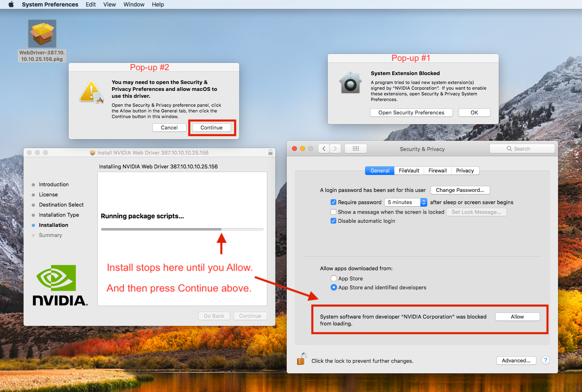Open the Apple menu

pyautogui.click(x=11, y=4)
